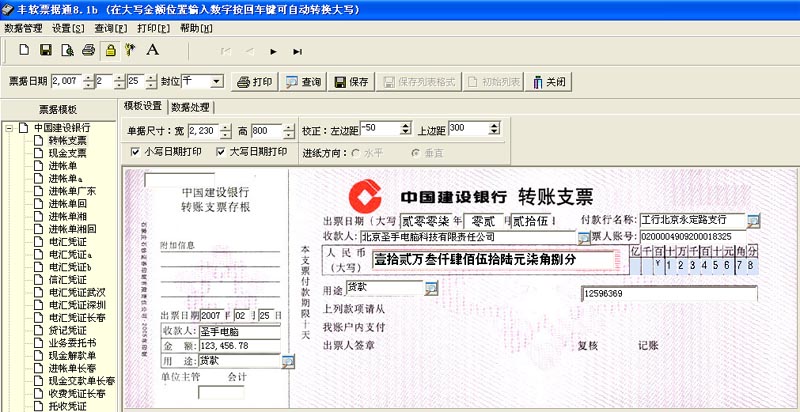
Task: Switch to 模板设置 tab
Action: pyautogui.click(x=143, y=106)
